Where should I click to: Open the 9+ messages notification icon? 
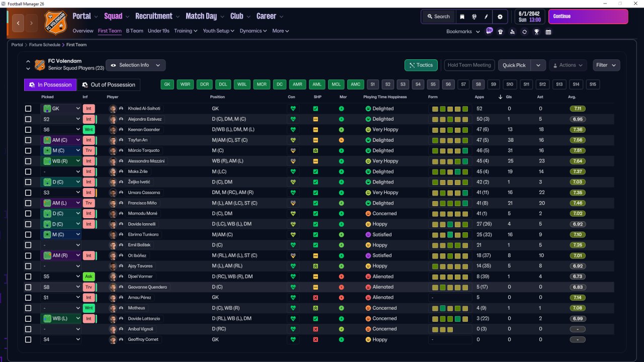click(x=489, y=31)
